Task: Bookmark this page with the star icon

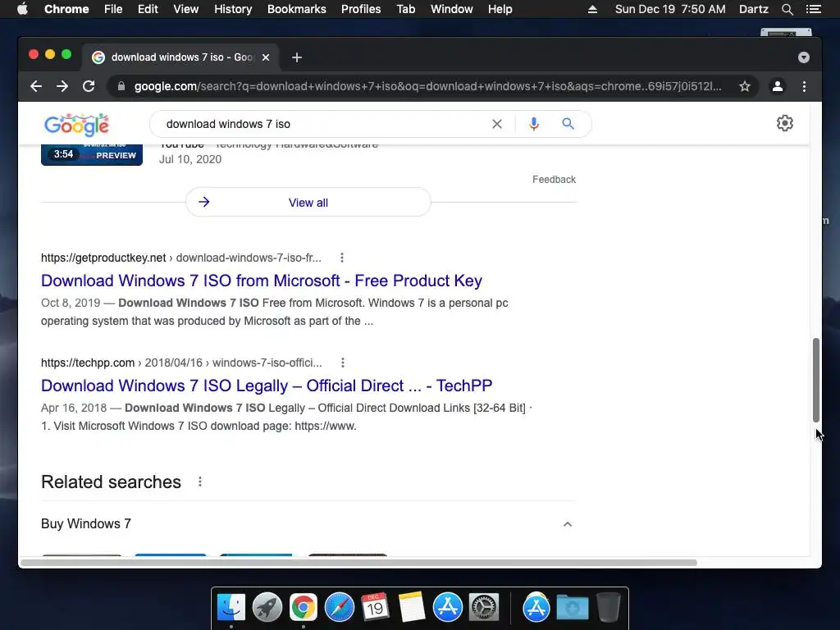Action: [745, 86]
